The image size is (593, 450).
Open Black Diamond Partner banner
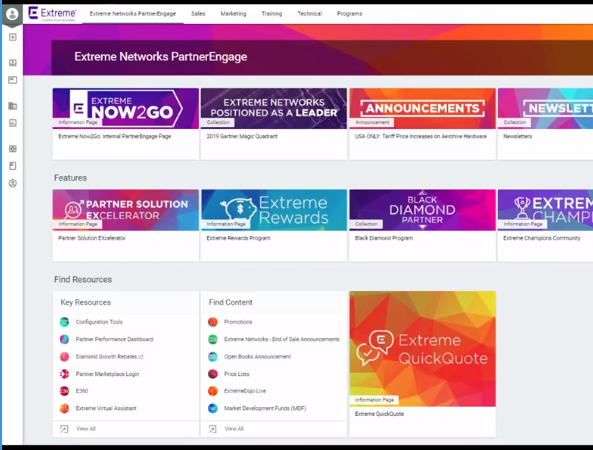click(422, 210)
